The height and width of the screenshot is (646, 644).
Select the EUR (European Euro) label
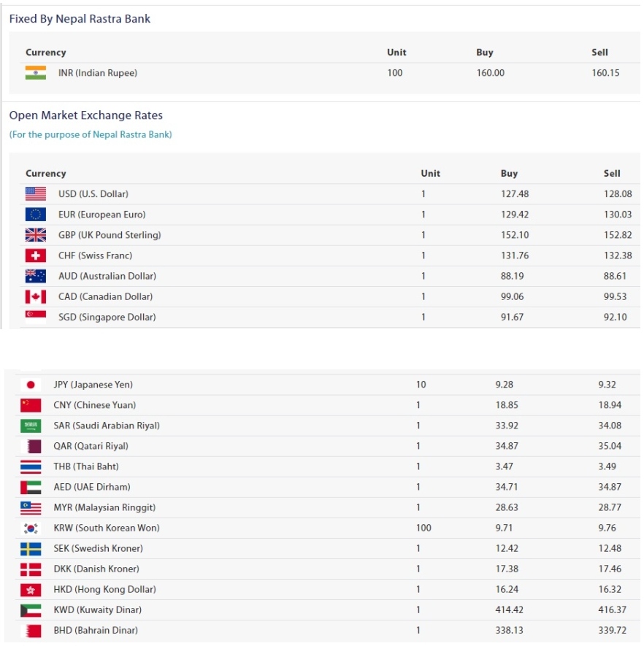click(x=101, y=214)
